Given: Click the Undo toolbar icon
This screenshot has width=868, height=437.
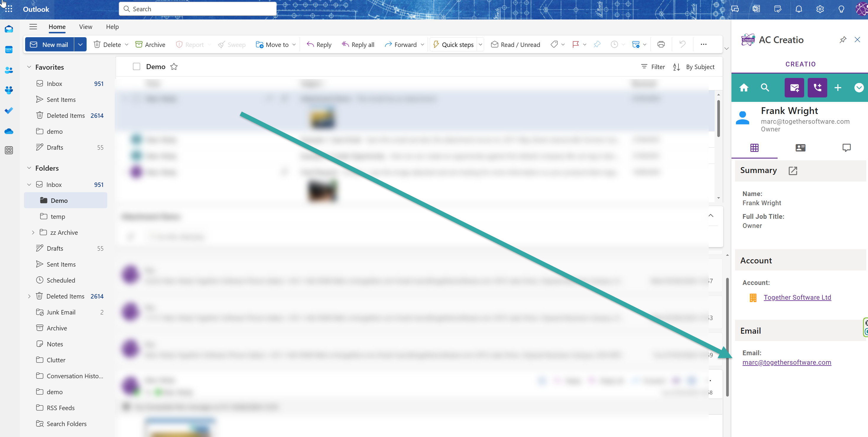Looking at the screenshot, I should (682, 45).
